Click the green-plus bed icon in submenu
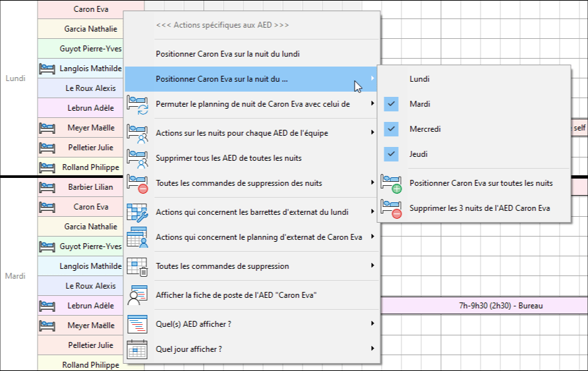Screen dimensions: 588x371 click(x=391, y=183)
